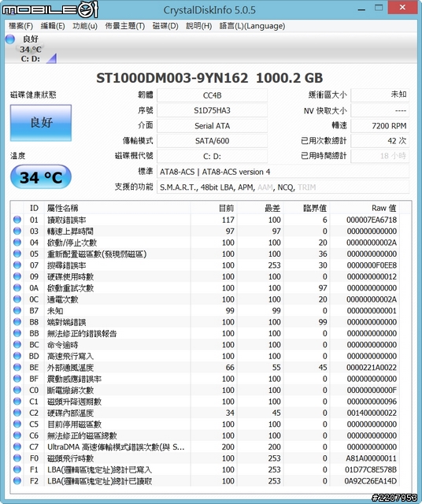Click the power on hours 18 小時

point(380,156)
